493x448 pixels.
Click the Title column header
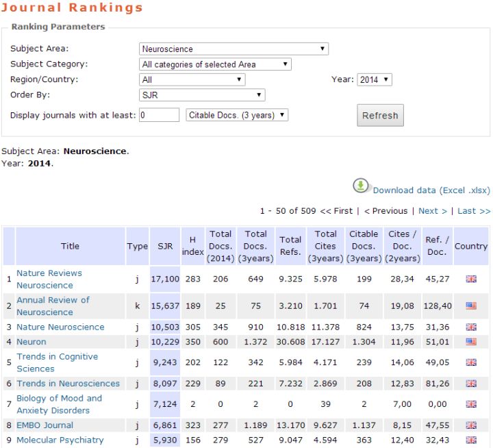coord(70,246)
